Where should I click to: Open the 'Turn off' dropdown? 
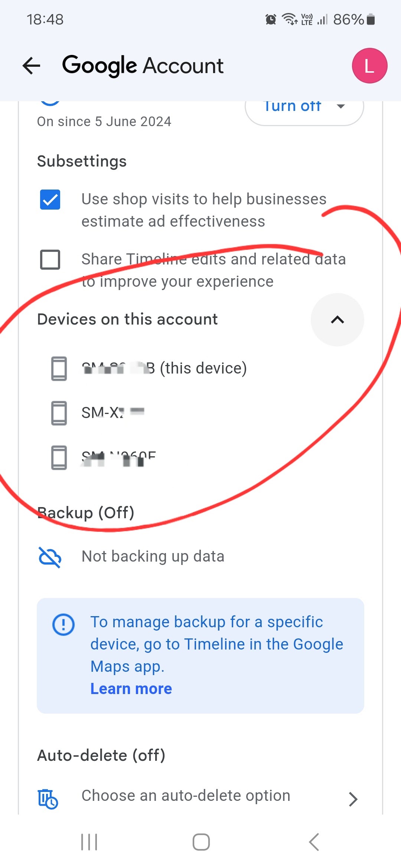tap(304, 108)
